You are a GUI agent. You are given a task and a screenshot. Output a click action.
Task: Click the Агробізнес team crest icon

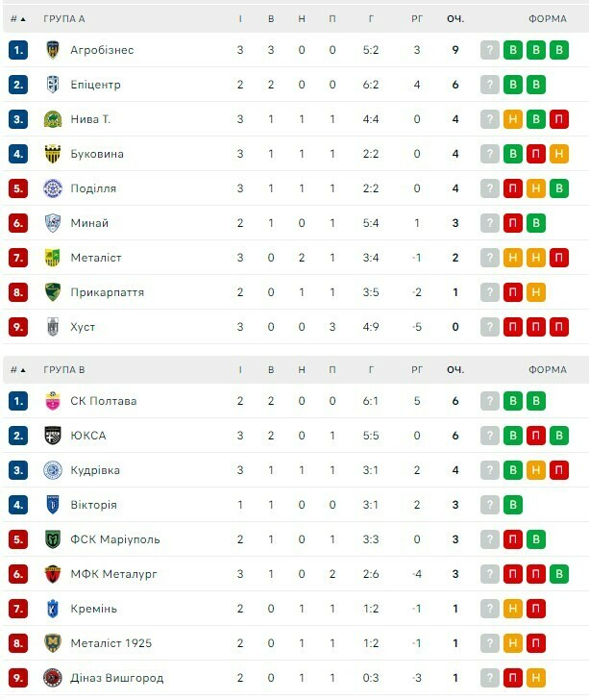[x=53, y=50]
